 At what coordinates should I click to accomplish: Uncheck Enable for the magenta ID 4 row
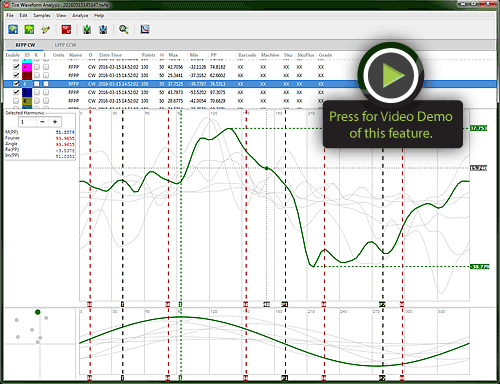click(16, 67)
